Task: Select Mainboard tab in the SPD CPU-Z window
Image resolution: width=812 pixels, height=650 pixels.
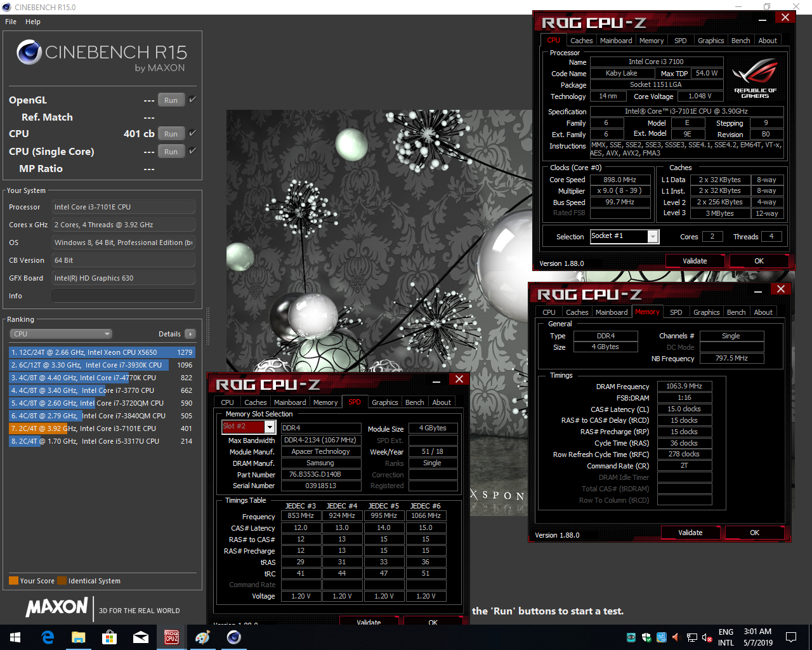Action: click(x=290, y=402)
